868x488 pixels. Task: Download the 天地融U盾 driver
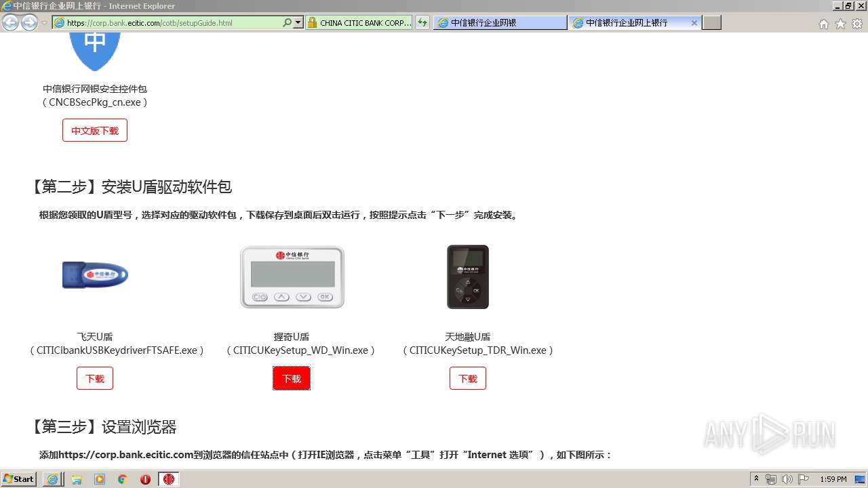coord(468,378)
